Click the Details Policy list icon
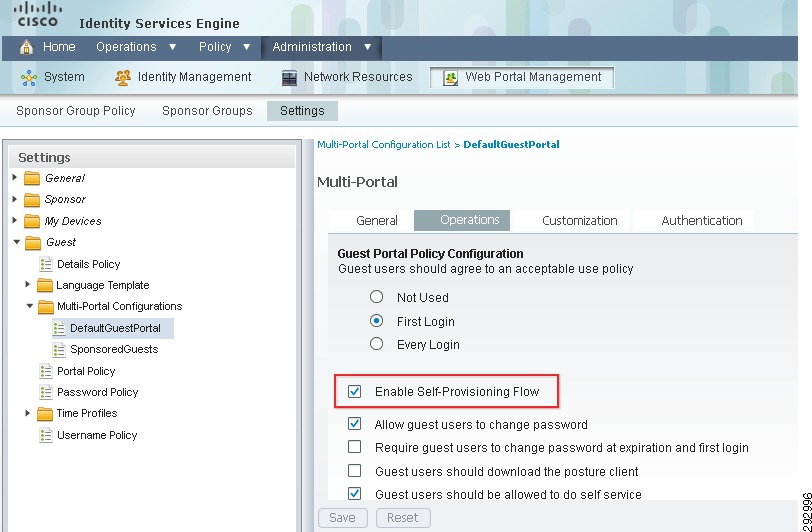Viewport: 812px width, 532px height. (46, 264)
